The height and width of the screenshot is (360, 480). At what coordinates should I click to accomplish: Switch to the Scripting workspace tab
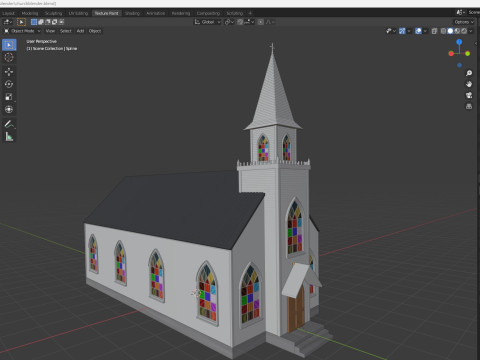point(235,13)
